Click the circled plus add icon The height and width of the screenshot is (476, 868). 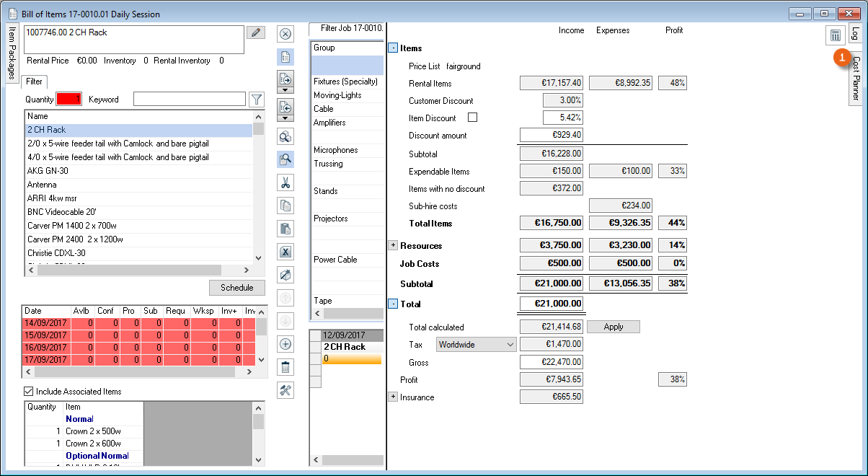point(285,344)
